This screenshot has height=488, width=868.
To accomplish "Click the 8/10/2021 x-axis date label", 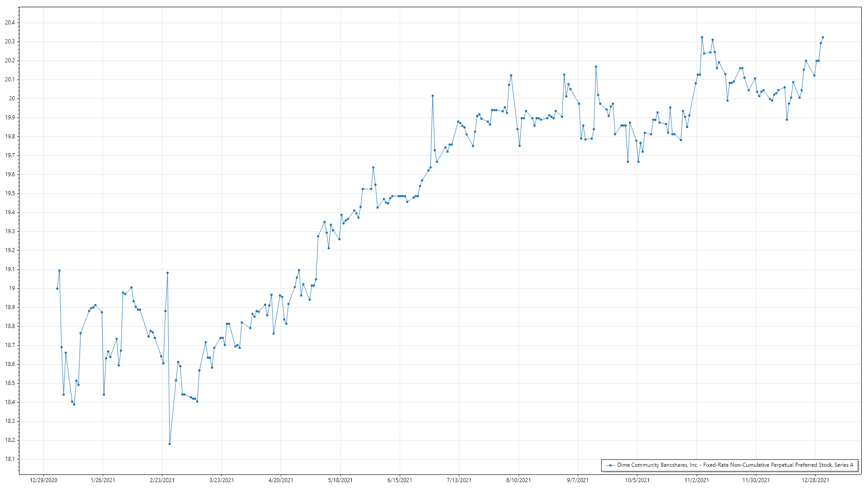I will (x=519, y=480).
